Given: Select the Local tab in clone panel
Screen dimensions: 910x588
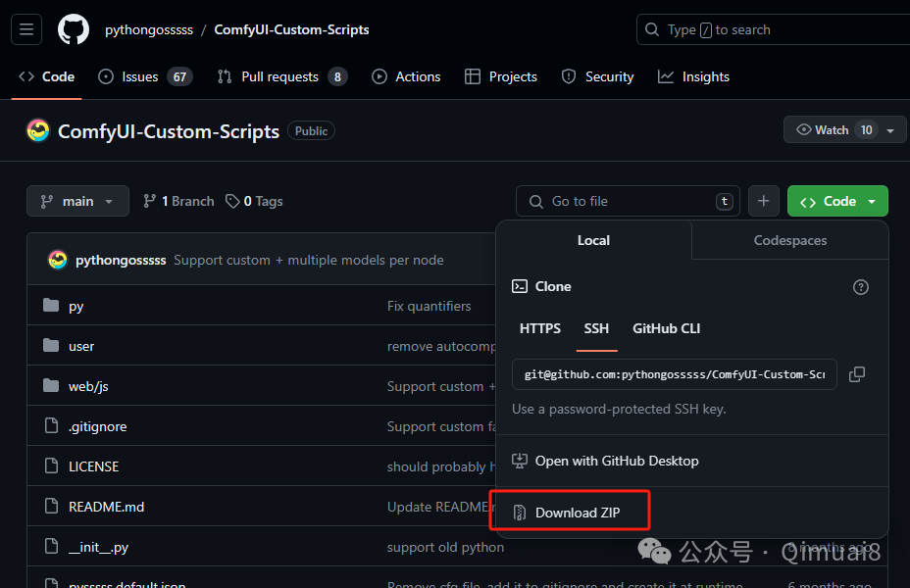Looking at the screenshot, I should [593, 240].
